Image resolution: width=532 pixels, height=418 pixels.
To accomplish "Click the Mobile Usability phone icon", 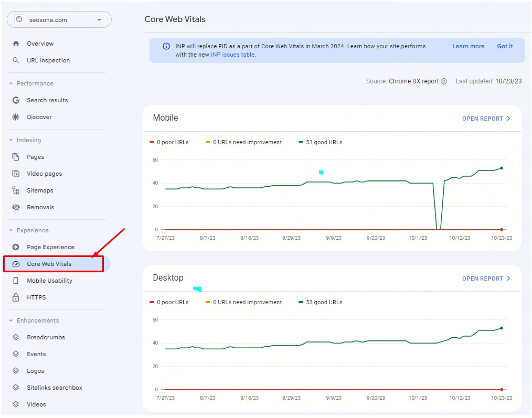I will 16,281.
